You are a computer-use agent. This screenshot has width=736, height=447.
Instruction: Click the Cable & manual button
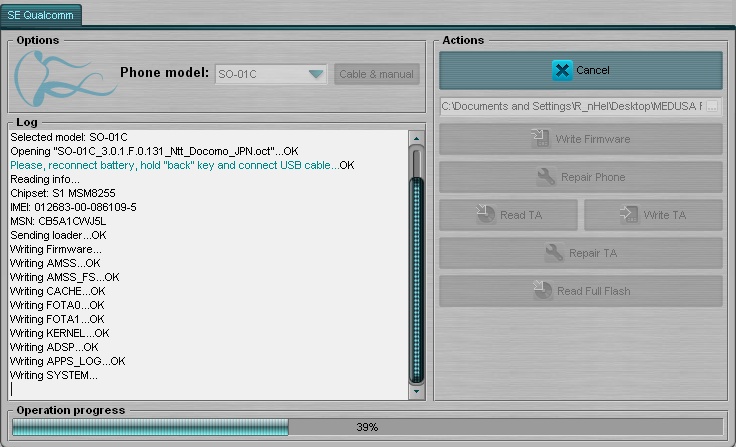[376, 74]
